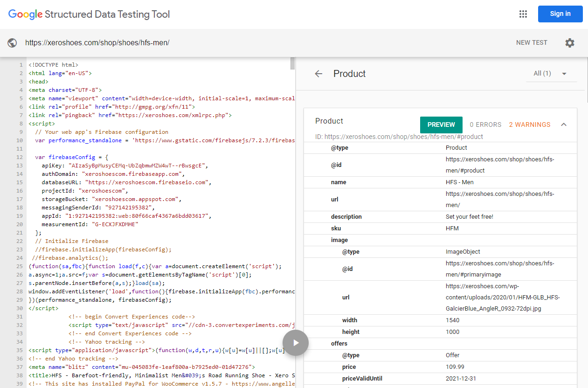Collapse the Product card with the chevron
The height and width of the screenshot is (388, 588).
564,125
